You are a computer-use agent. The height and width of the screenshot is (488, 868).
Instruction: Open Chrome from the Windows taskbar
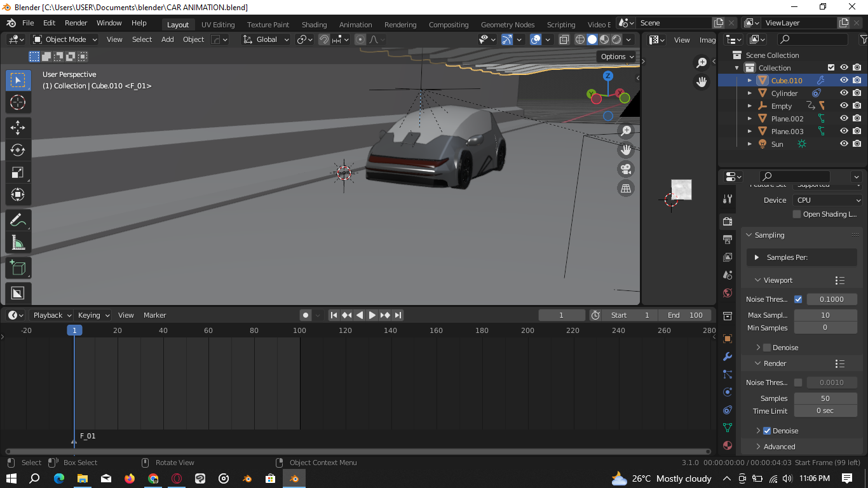click(x=153, y=478)
